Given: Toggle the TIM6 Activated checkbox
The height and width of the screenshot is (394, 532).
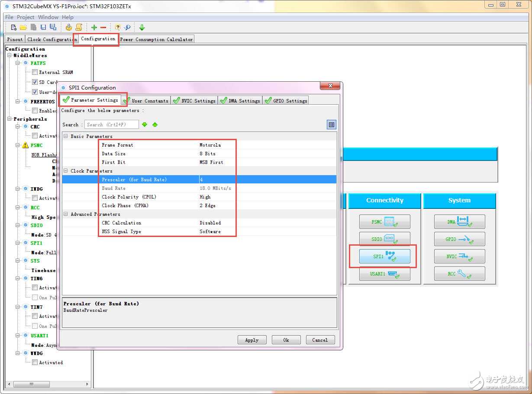Looking at the screenshot, I should 35,288.
